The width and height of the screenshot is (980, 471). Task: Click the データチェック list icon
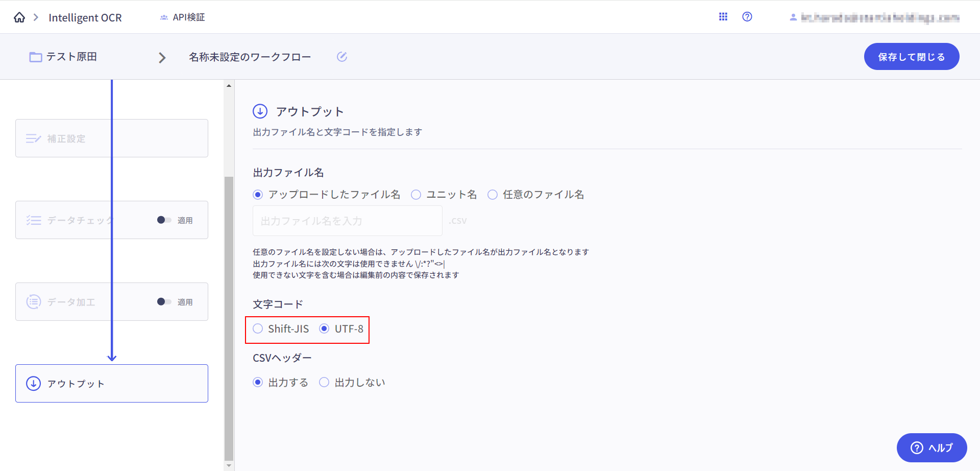pos(34,220)
